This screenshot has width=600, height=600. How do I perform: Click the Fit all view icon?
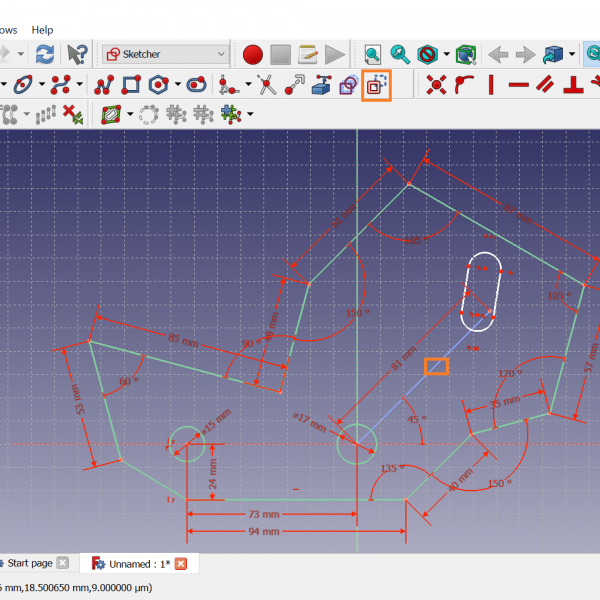(373, 54)
